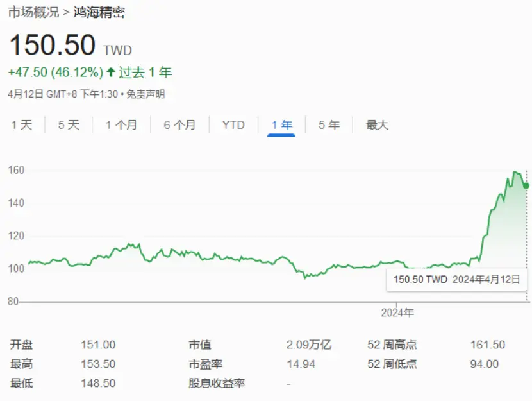The width and height of the screenshot is (532, 401).
Task: Click the 100 y-axis label
Action: point(16,269)
